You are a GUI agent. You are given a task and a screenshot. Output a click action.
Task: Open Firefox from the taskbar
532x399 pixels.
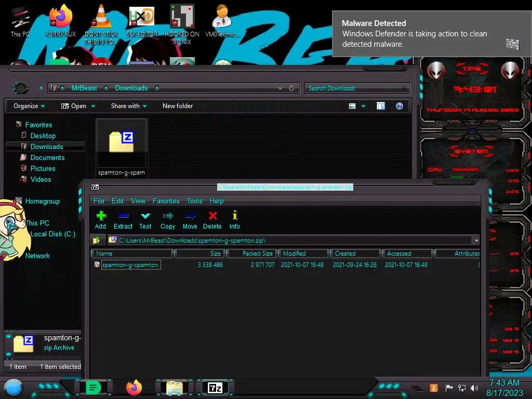[134, 388]
